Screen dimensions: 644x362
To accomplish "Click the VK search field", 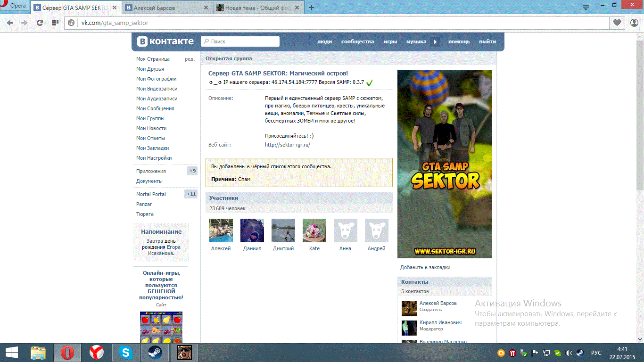I will pyautogui.click(x=240, y=41).
